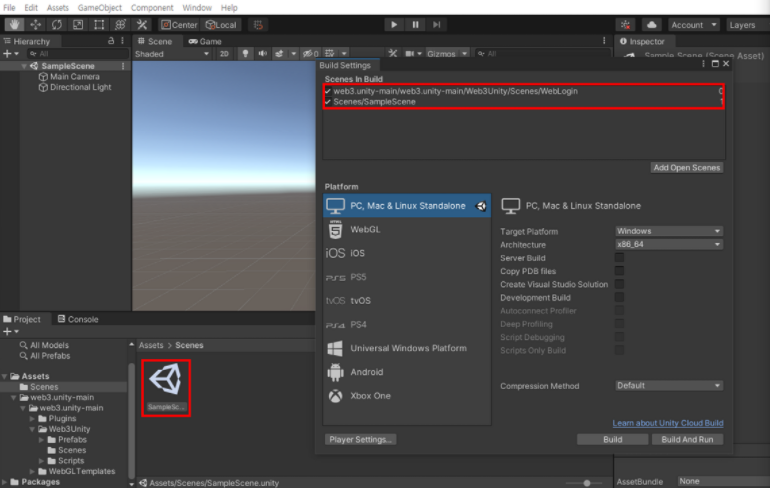This screenshot has height=488, width=770.
Task: Switch to the Console tab
Action: (x=78, y=319)
